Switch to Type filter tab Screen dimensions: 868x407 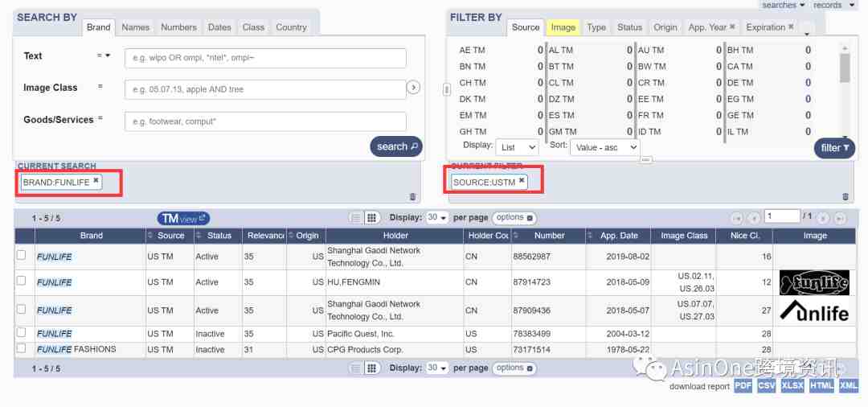596,27
